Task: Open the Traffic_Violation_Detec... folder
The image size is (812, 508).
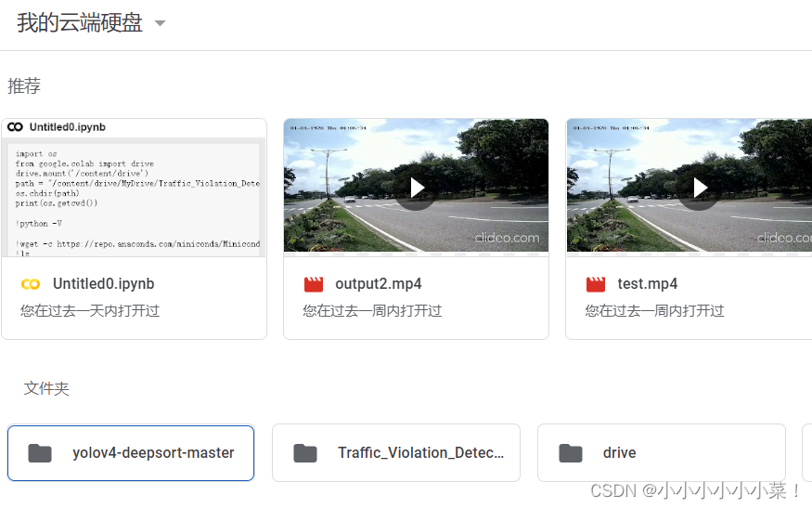Action: point(396,453)
